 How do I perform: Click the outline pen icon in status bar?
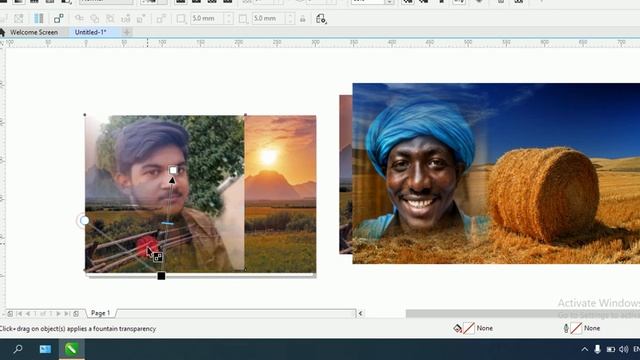click(566, 328)
